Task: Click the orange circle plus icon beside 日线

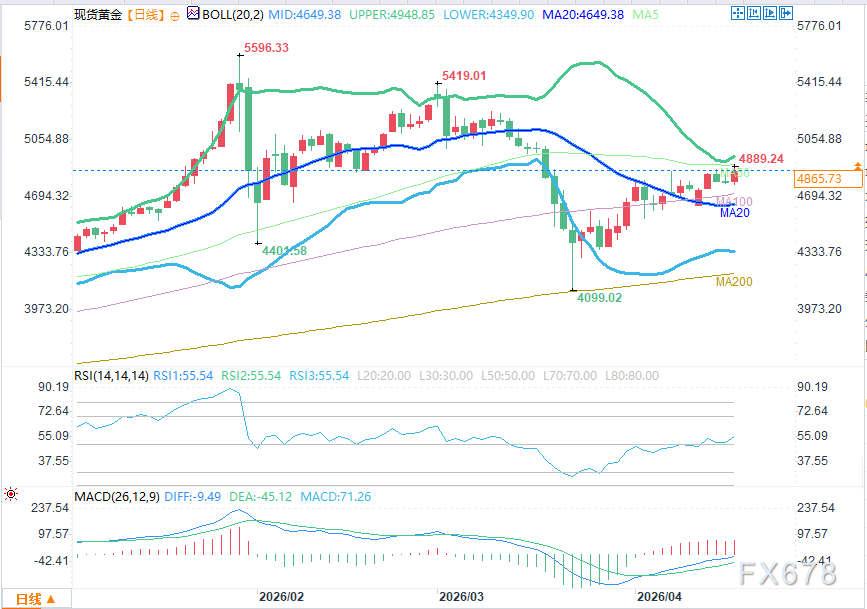Action: pos(176,16)
